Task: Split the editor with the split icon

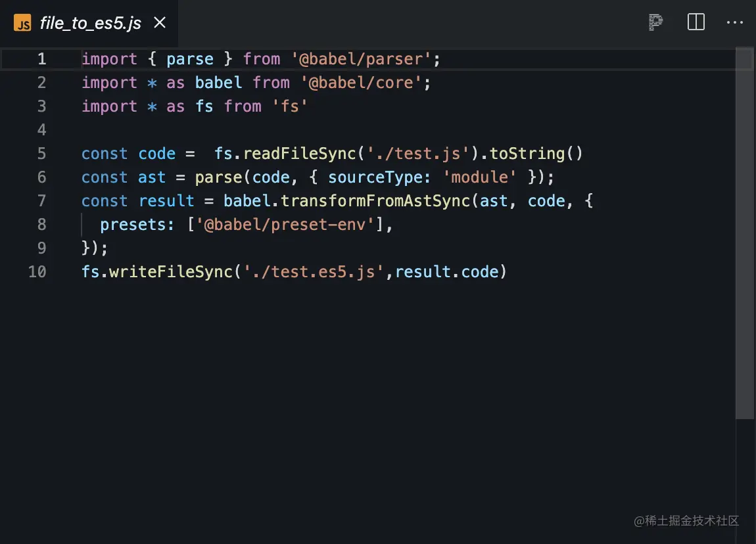Action: (696, 22)
